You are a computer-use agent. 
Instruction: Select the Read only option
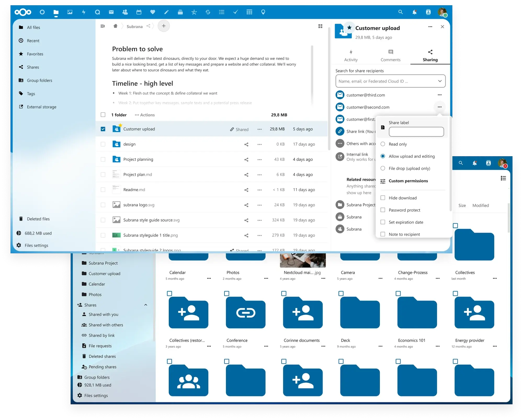click(x=383, y=144)
